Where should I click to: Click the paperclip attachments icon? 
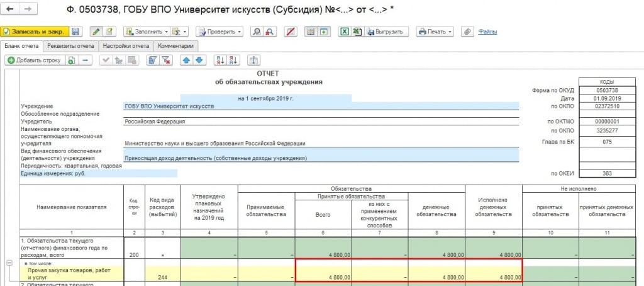coord(467,31)
